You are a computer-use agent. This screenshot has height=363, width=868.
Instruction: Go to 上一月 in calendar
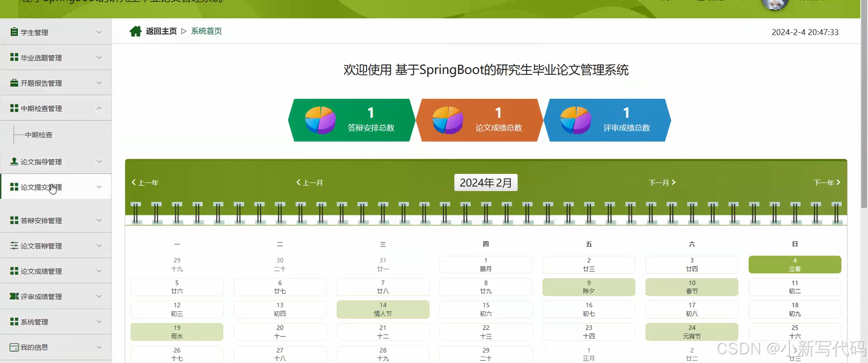pyautogui.click(x=310, y=183)
